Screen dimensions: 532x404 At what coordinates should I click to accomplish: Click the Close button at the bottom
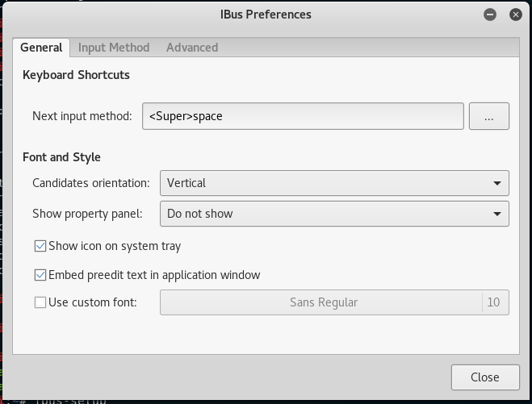[x=485, y=377]
